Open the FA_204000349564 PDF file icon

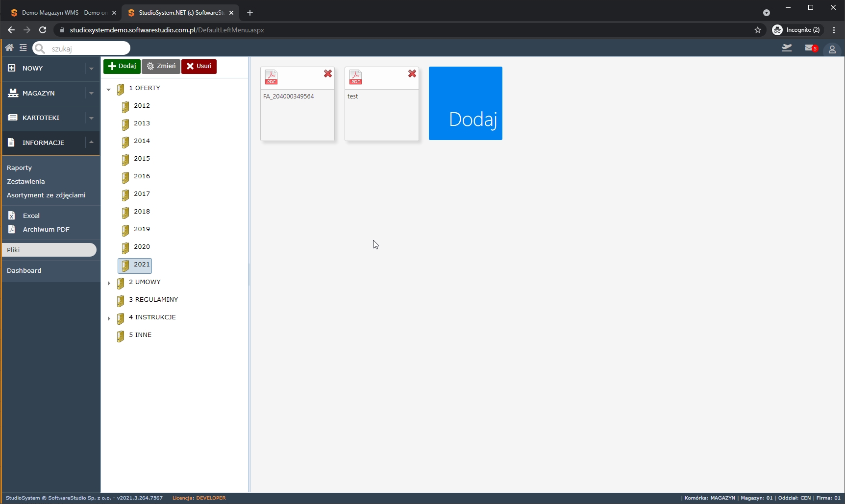[x=272, y=76]
